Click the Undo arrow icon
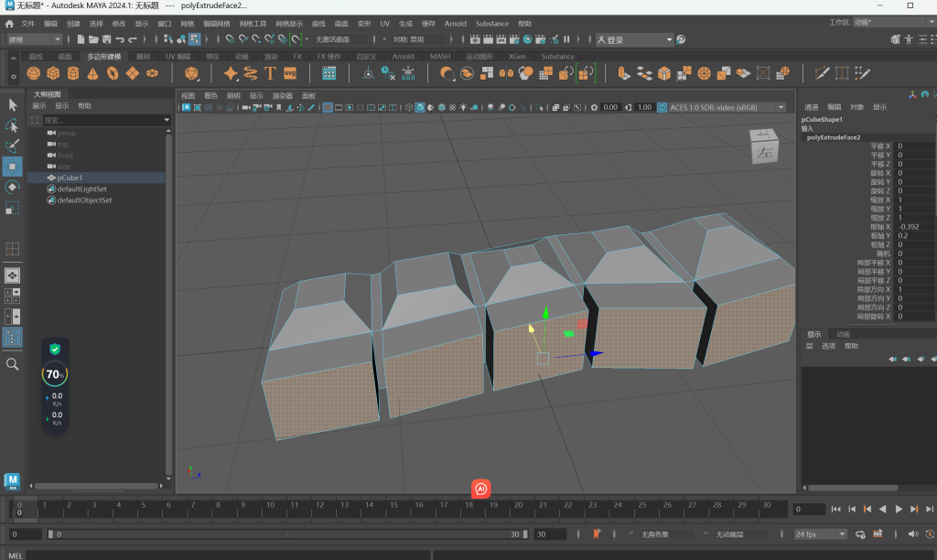The image size is (937, 560). (120, 39)
